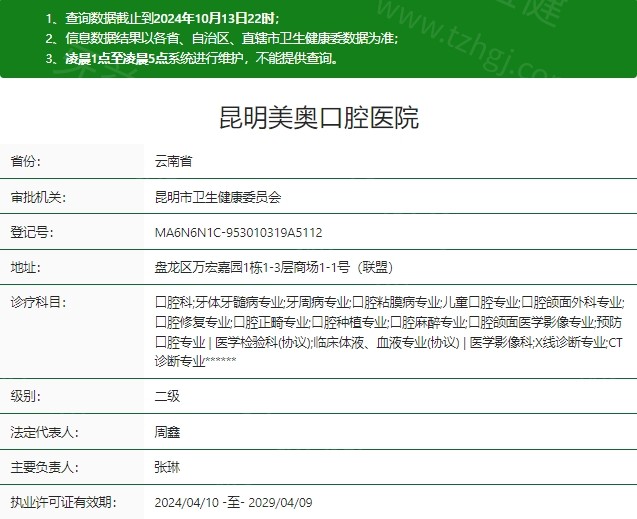This screenshot has width=637, height=519.
Task: Select the level value 二级
Action: tap(167, 396)
